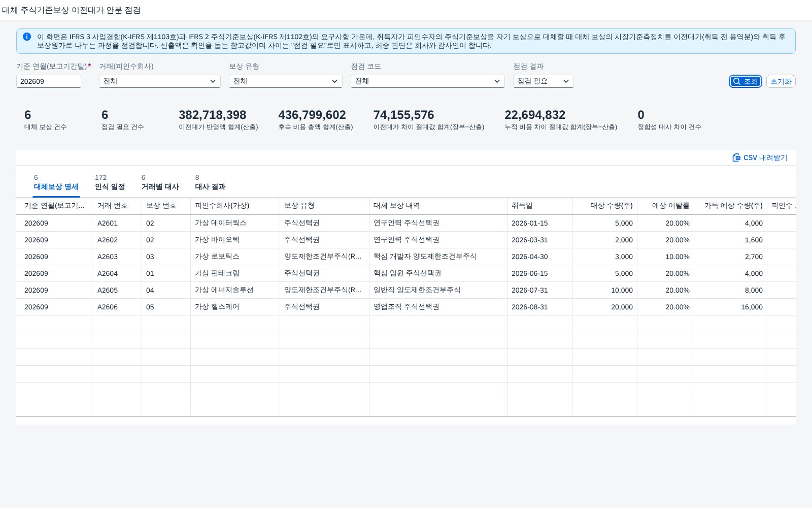Click the 22,694,832 누적 비용 차이 figure
The image size is (812, 508).
[x=535, y=115]
